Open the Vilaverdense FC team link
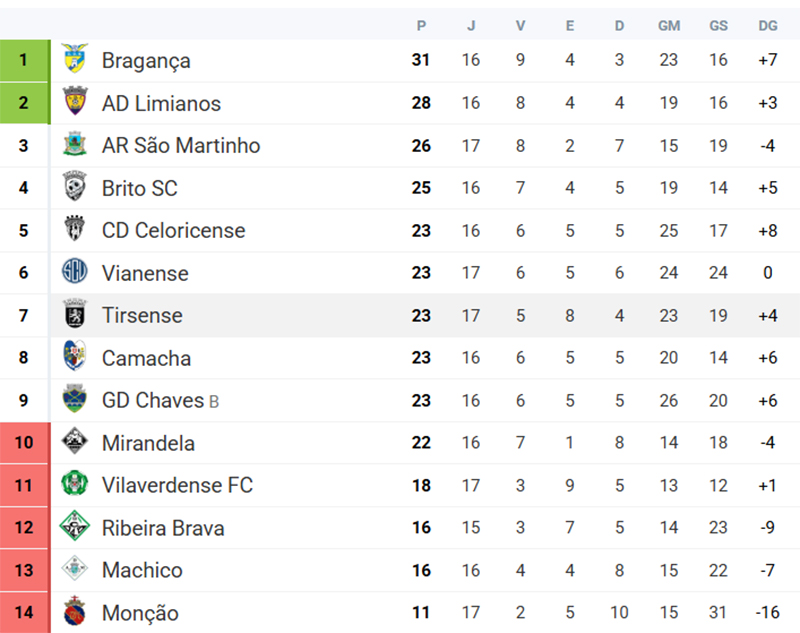The image size is (800, 633). click(177, 485)
